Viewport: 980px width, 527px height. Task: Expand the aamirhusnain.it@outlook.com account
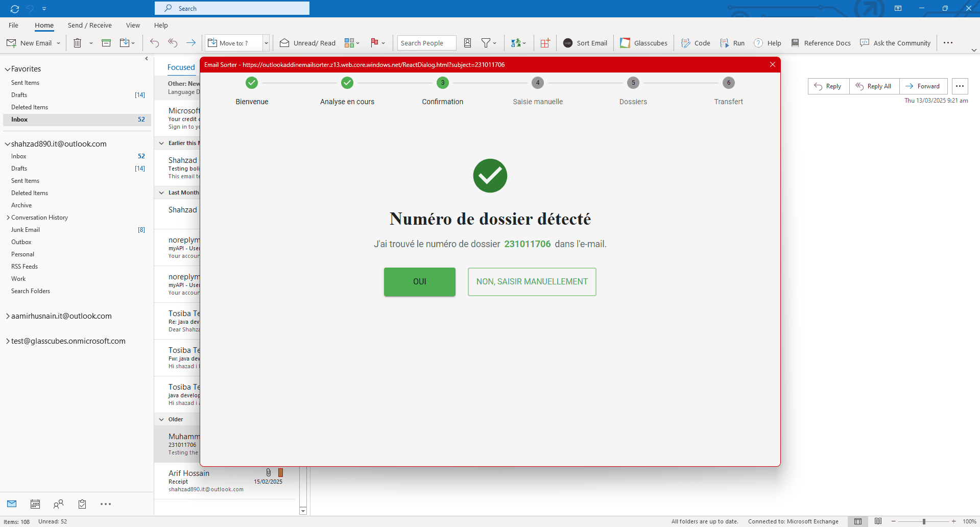point(8,316)
